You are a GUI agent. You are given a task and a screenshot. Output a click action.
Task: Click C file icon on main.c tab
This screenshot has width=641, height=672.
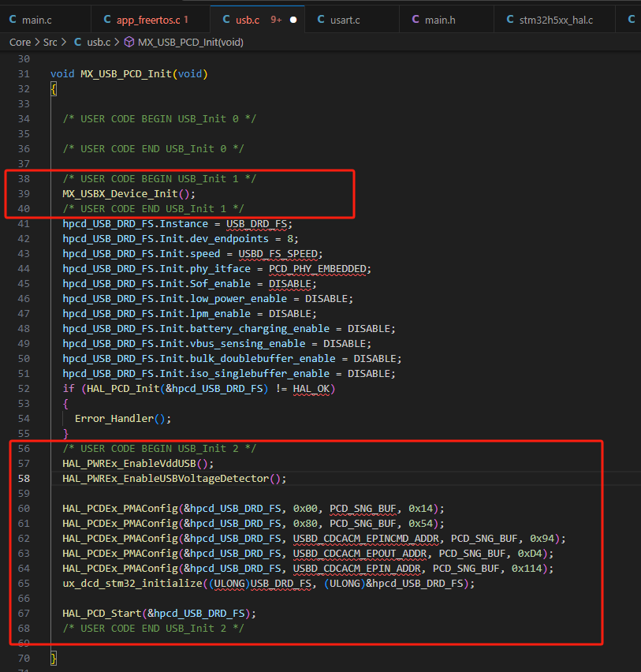[x=13, y=19]
